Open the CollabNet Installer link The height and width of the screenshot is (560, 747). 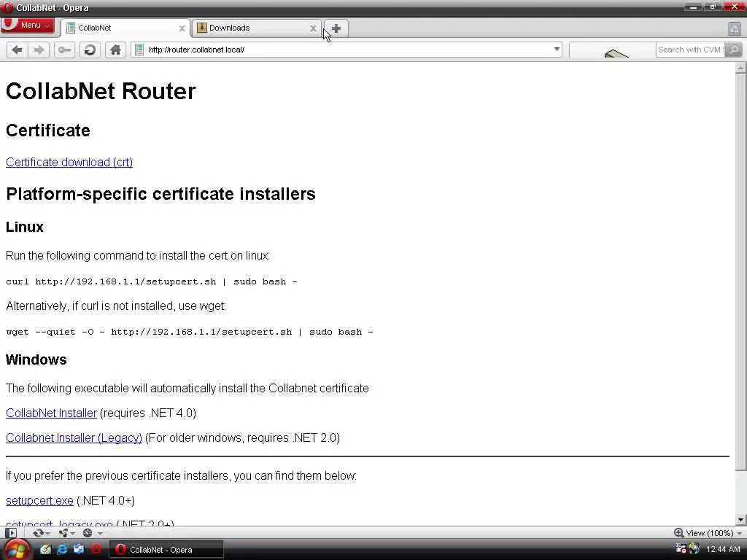pos(52,413)
